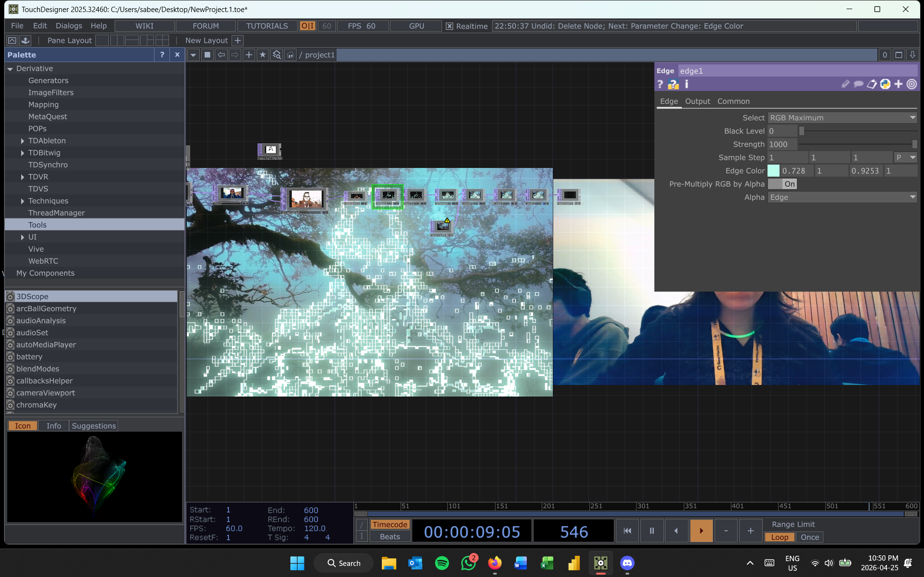Screen dimensions: 924x577
Task: Switch to the Output parameter tab
Action: [x=698, y=102]
